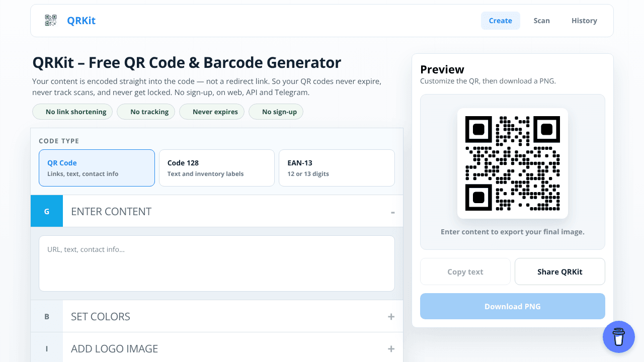Image resolution: width=644 pixels, height=362 pixels.
Task: Click the B badge of Set Colors
Action: click(47, 317)
